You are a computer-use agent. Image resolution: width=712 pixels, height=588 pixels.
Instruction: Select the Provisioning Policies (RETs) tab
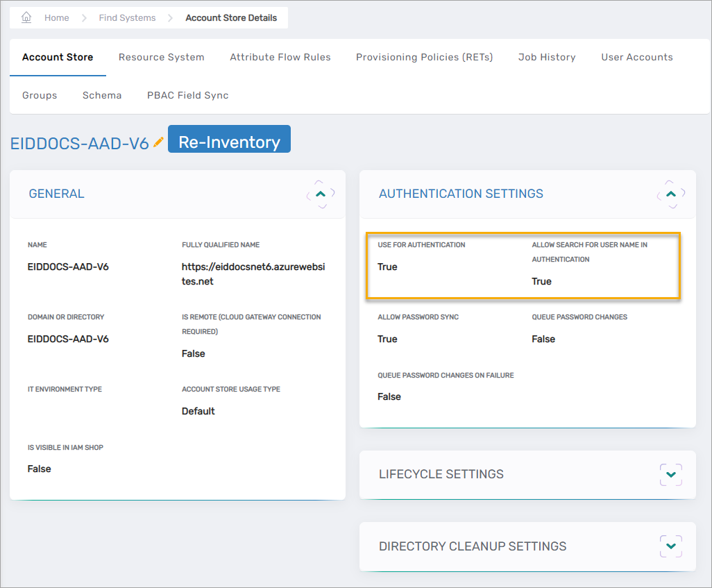pyautogui.click(x=424, y=57)
